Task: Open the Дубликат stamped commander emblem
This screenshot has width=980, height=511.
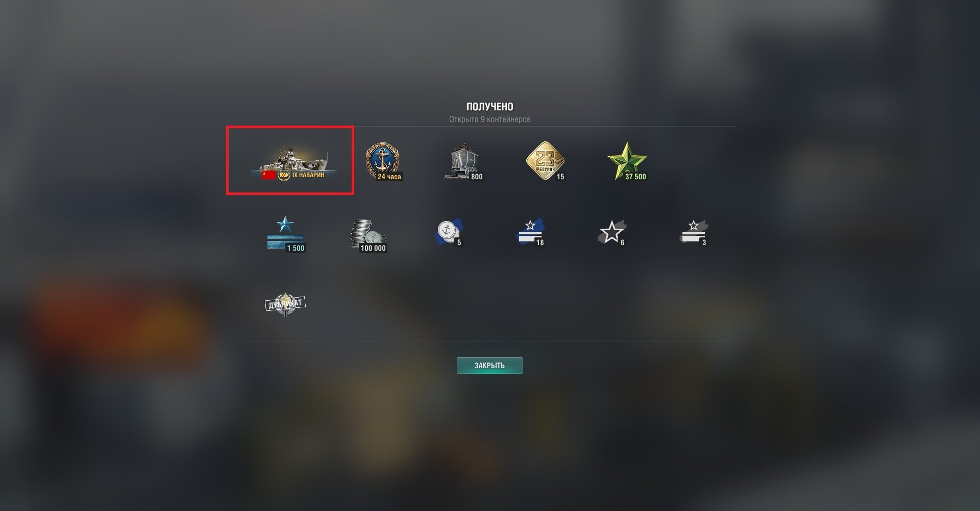Action: click(285, 304)
